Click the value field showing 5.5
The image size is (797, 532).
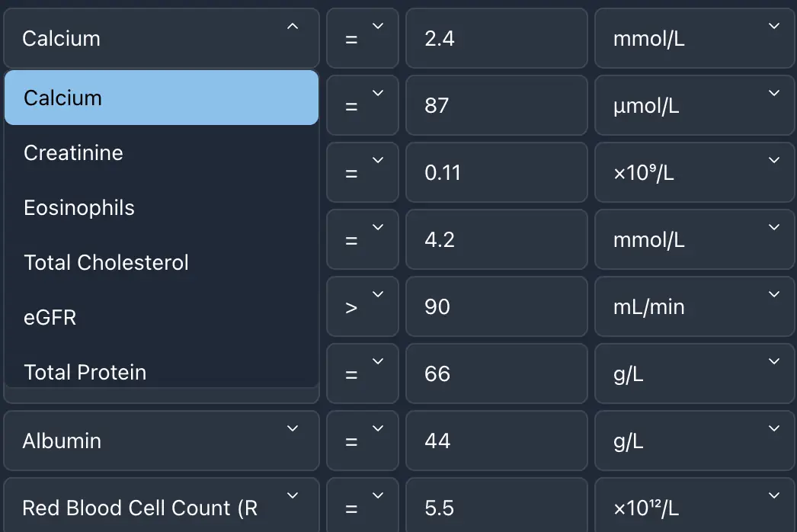496,508
